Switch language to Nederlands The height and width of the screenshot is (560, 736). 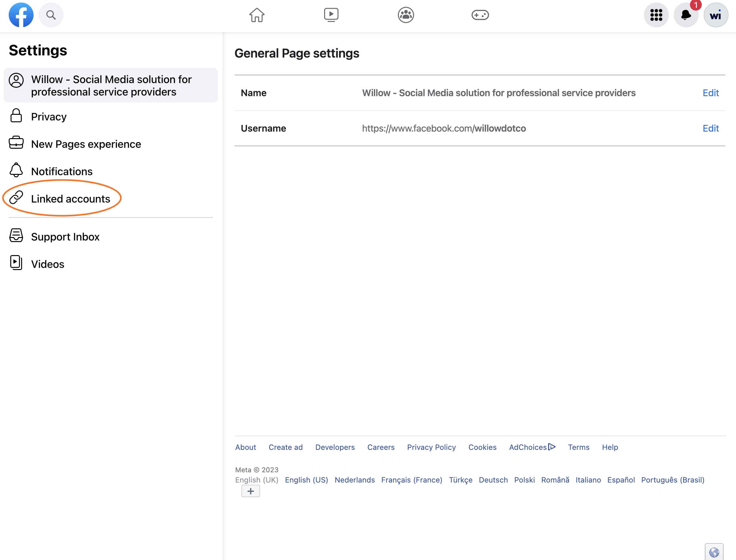point(355,480)
